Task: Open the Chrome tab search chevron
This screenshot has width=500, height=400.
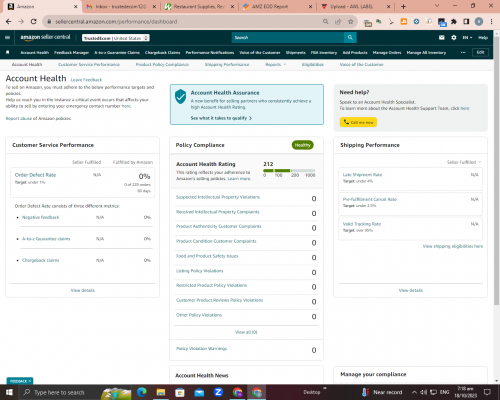Action: tap(437, 6)
